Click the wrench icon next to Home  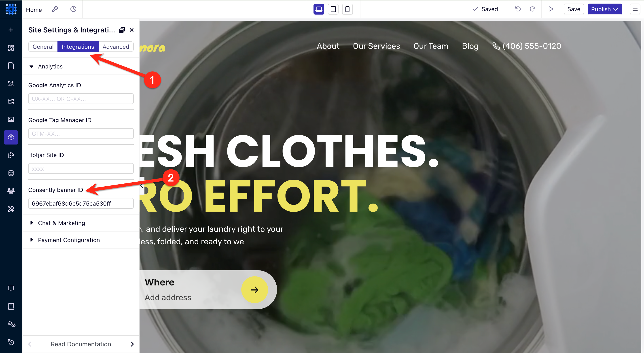(x=55, y=9)
